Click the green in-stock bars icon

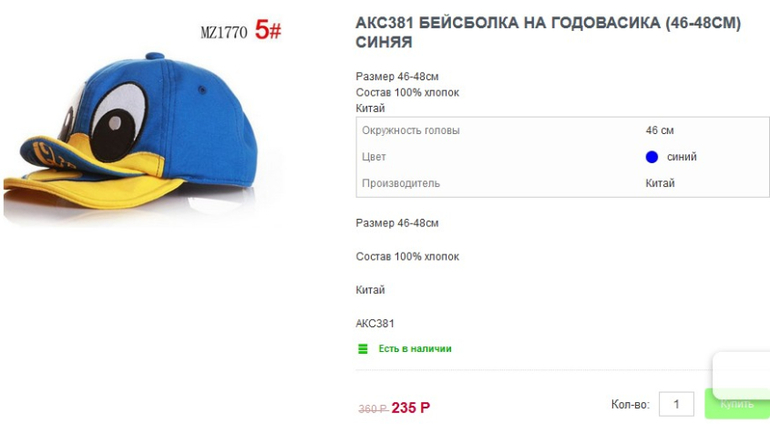pyautogui.click(x=363, y=349)
